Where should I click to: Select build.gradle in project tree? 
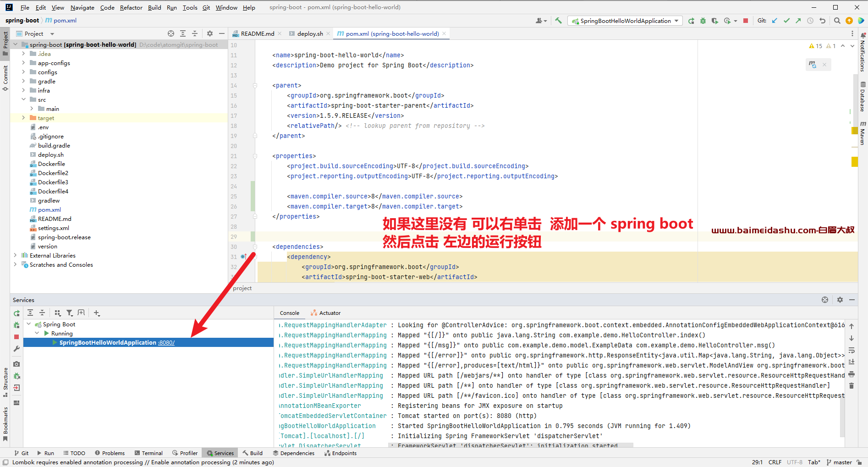pyautogui.click(x=54, y=145)
